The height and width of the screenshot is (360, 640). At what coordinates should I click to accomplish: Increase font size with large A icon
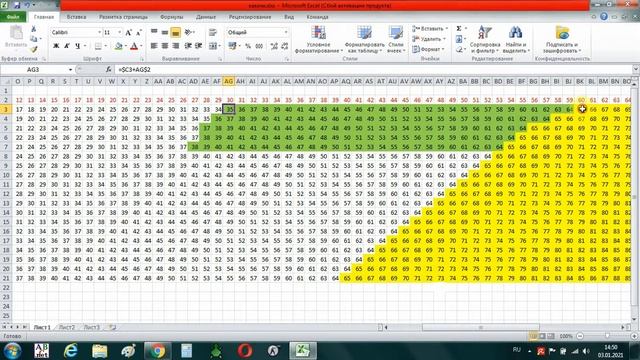[129, 32]
